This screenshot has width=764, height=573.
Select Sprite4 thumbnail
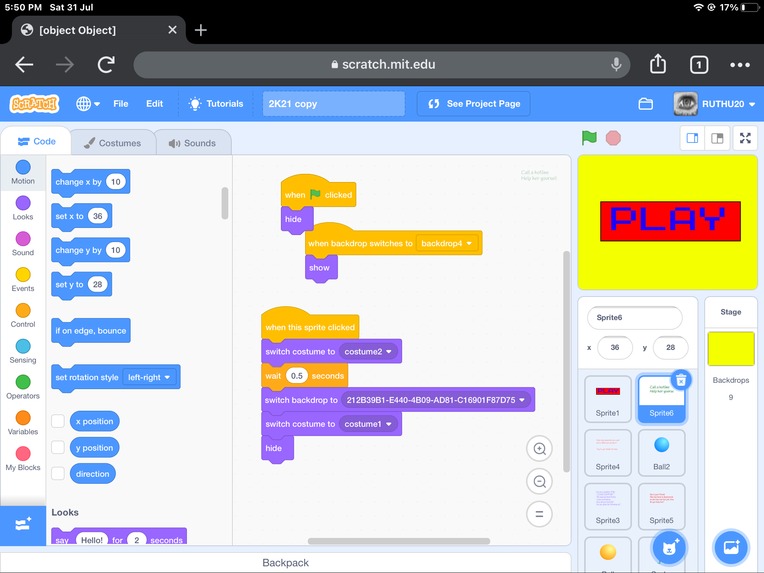pyautogui.click(x=608, y=452)
